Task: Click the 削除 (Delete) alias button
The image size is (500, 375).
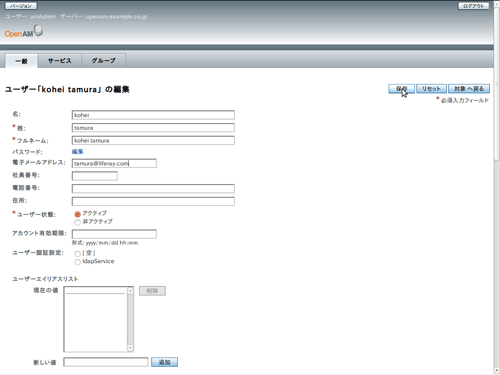Action: tap(152, 291)
